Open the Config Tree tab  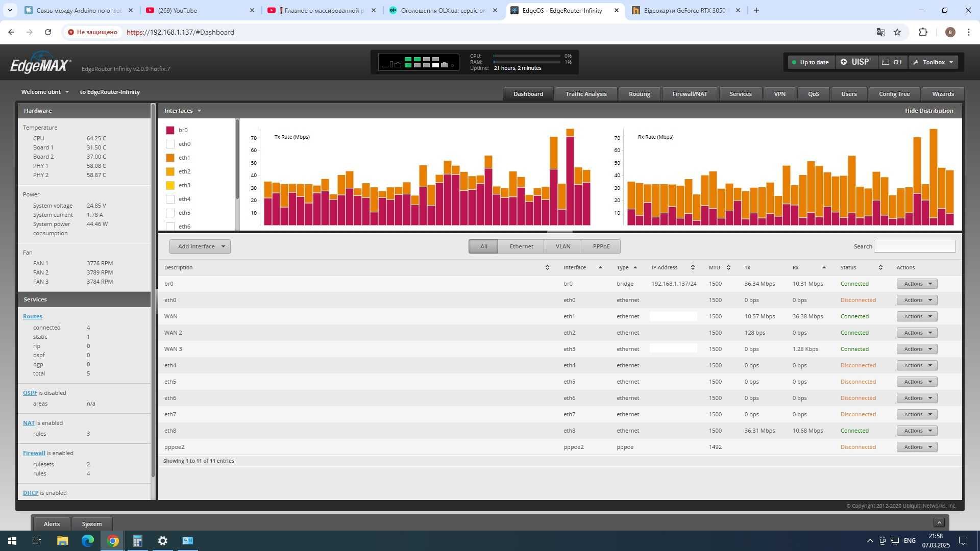(894, 94)
